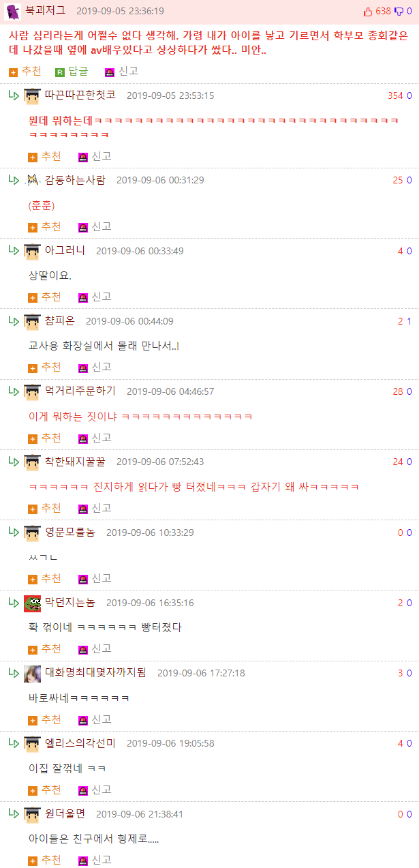Click 추천 under 원더울면's comment
Screen dimensions: 419x868
44,860
